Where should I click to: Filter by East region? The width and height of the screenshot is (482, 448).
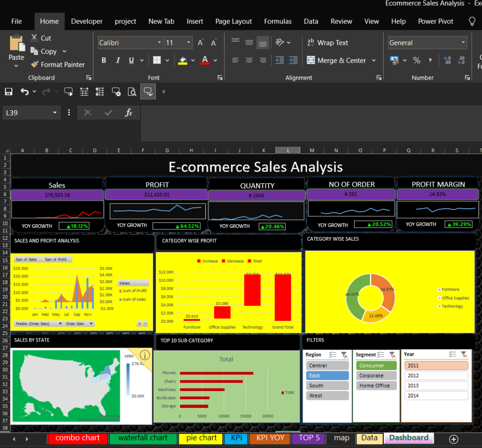click(327, 375)
